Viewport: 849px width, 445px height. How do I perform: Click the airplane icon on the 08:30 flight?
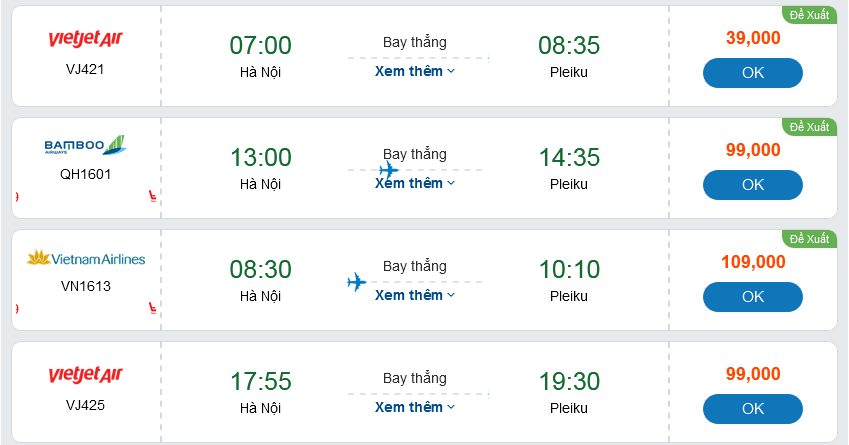[x=356, y=282]
